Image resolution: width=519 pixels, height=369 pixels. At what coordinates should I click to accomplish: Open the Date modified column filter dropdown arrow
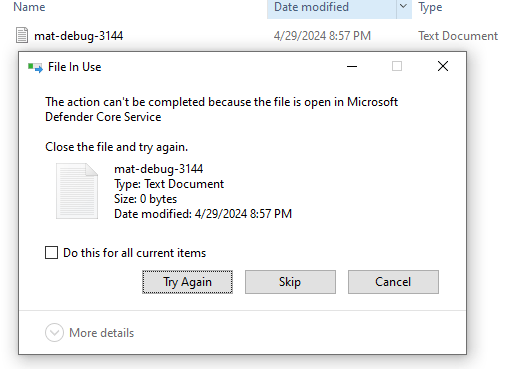click(x=403, y=7)
